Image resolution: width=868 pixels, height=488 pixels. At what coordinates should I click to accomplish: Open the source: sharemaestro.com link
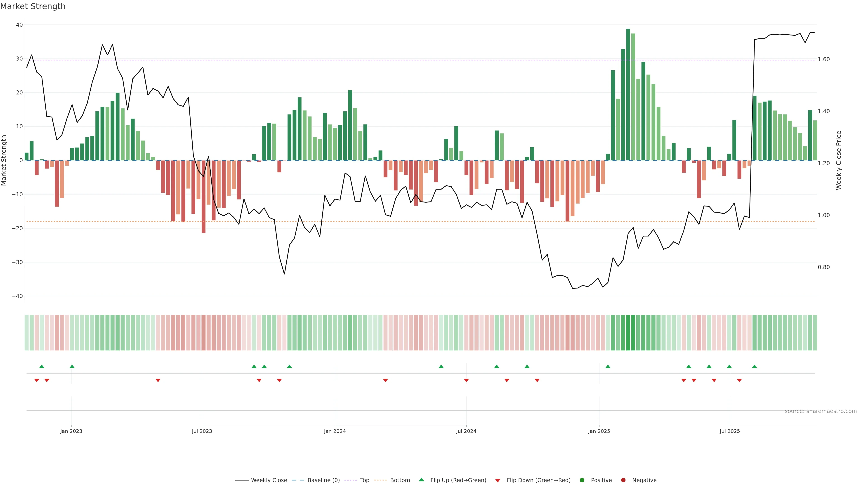[x=821, y=411]
